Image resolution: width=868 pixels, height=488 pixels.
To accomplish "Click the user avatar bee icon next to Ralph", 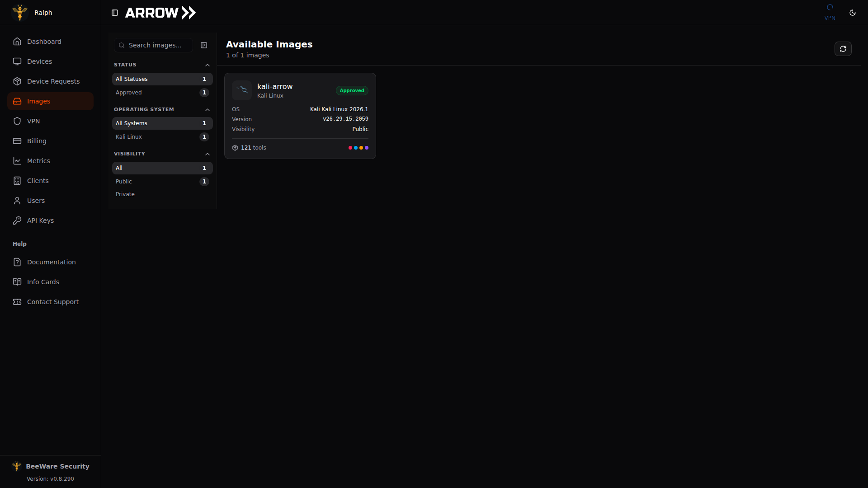I will point(20,13).
